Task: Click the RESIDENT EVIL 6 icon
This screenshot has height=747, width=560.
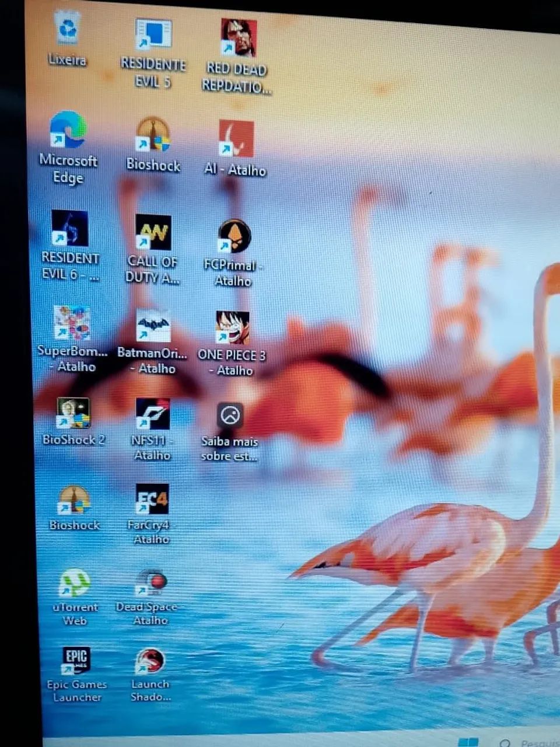Action: point(70,229)
